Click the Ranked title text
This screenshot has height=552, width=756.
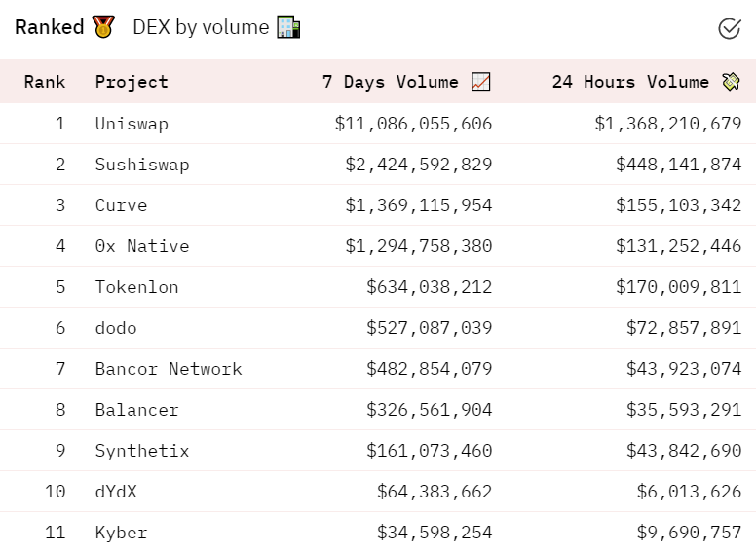(x=50, y=27)
